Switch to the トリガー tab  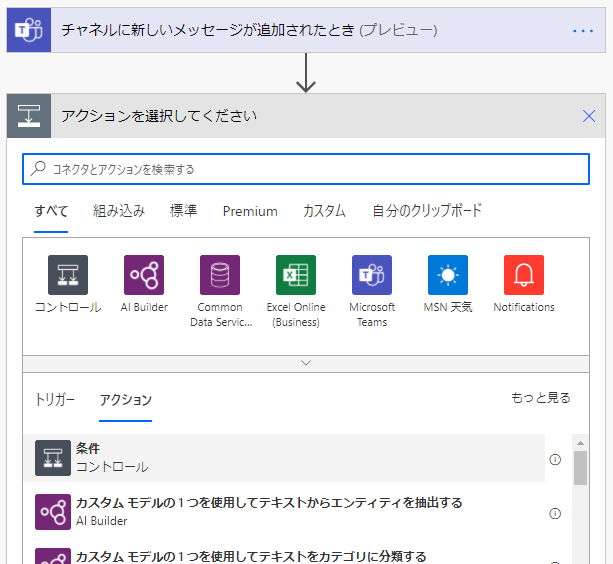pyautogui.click(x=55, y=399)
